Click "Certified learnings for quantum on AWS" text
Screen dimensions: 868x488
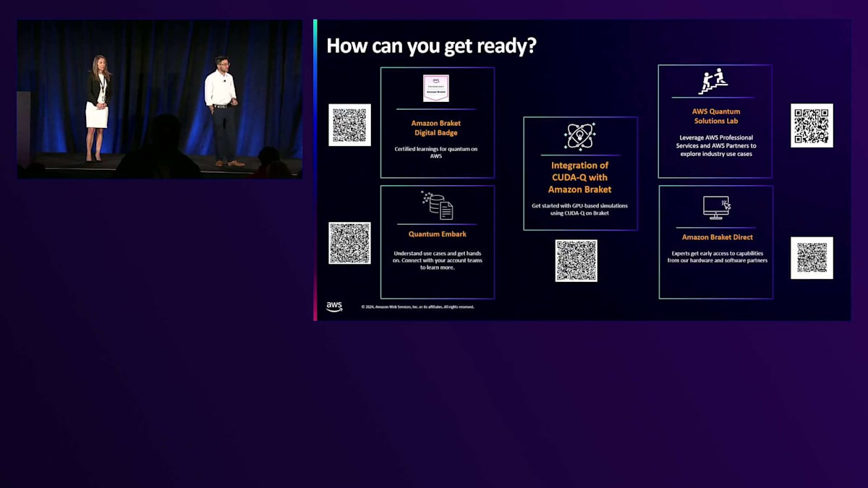[x=437, y=153]
